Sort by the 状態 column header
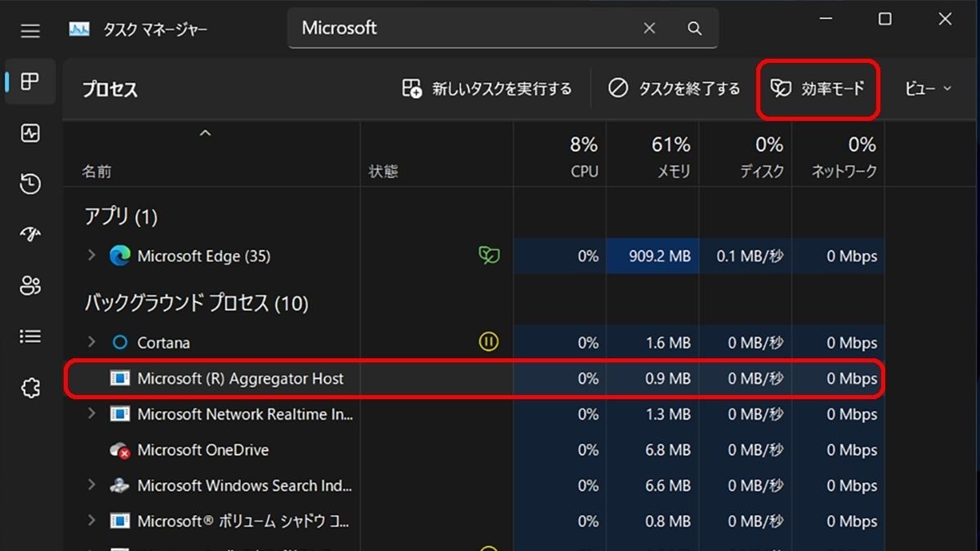Viewport: 980px width, 551px height. [x=383, y=171]
